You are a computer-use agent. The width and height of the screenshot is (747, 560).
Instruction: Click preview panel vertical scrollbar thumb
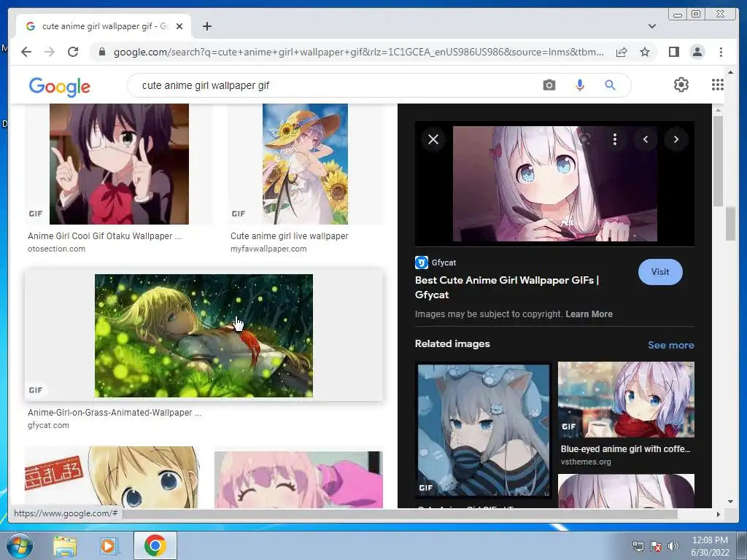[718, 160]
